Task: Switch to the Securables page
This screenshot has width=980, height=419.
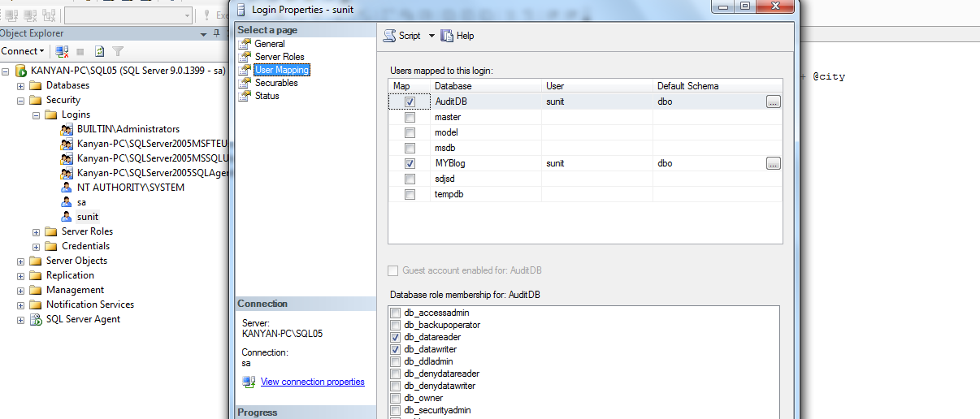Action: 276,83
